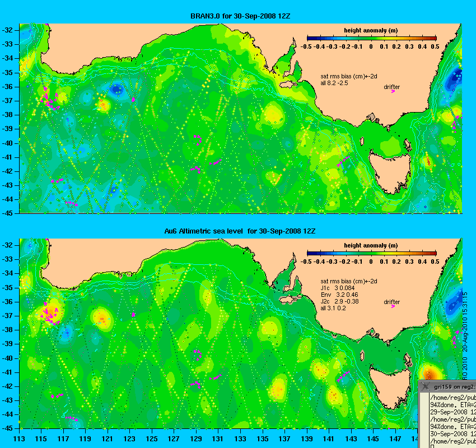
Task: Click the magenta drifter arrow marker in the Au6 Altimetric legend
Action: [393, 306]
